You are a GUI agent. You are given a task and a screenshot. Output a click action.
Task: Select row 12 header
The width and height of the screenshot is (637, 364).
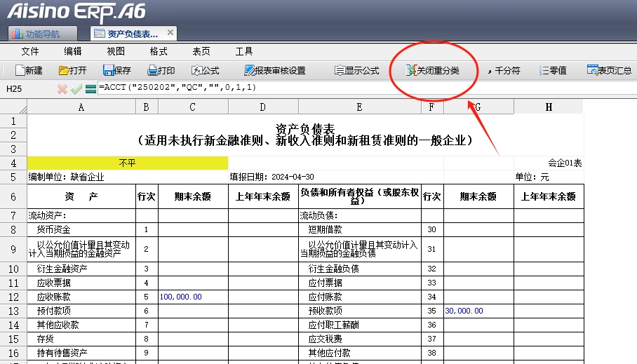(13, 297)
